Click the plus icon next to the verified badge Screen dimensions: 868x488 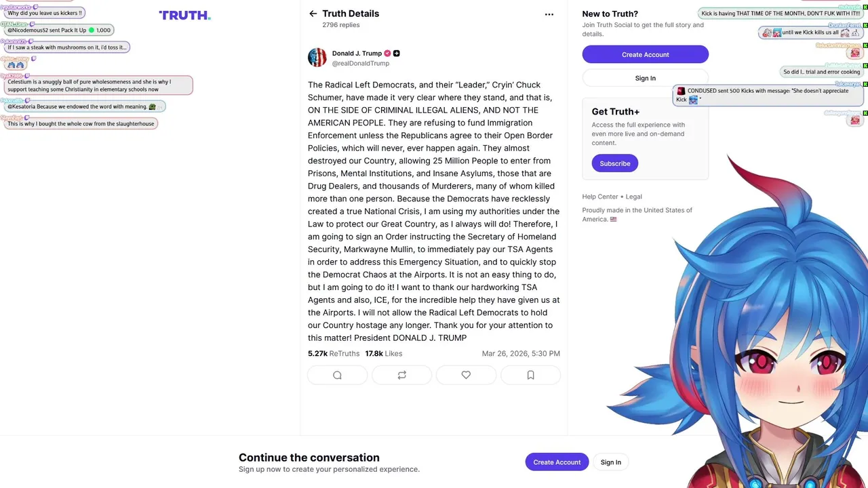(x=397, y=54)
